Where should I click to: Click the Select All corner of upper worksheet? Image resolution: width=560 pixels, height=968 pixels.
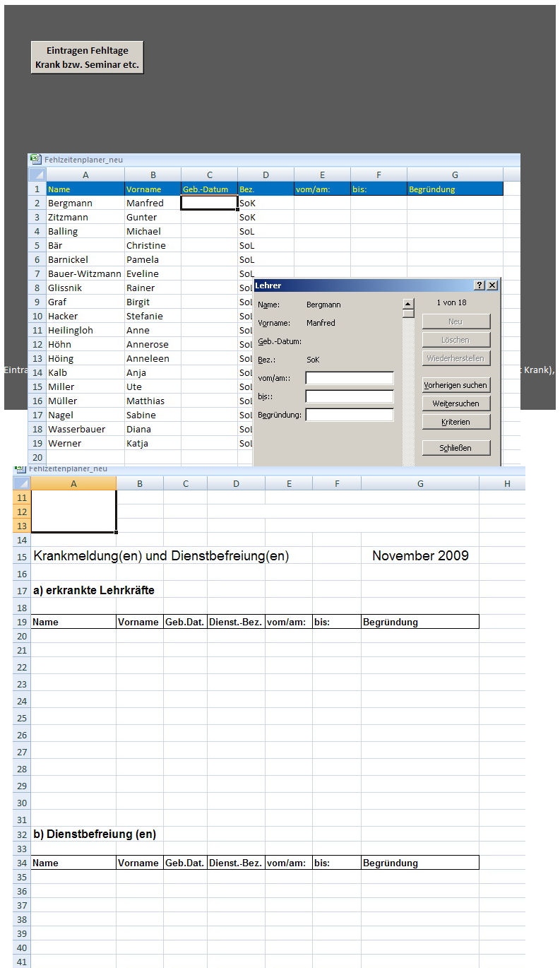pos(37,175)
